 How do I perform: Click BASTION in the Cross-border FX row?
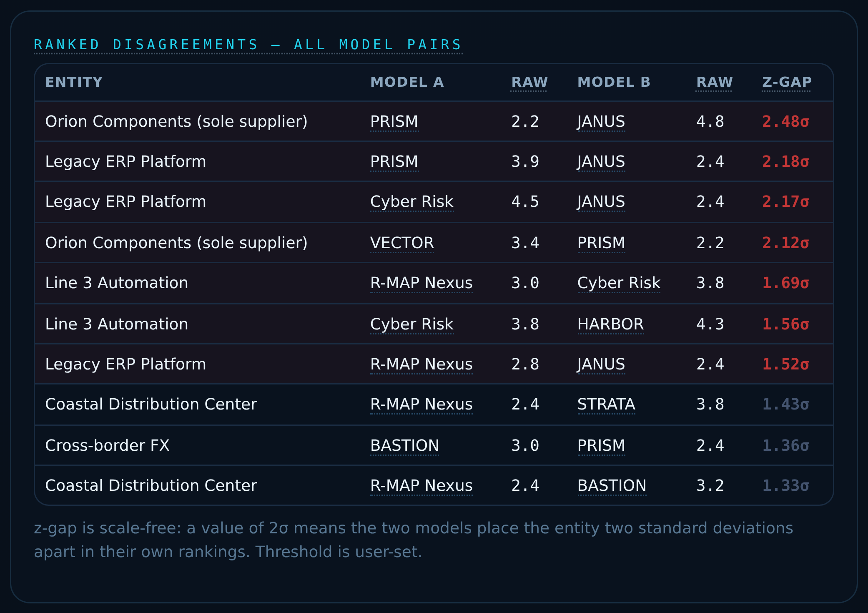point(404,446)
